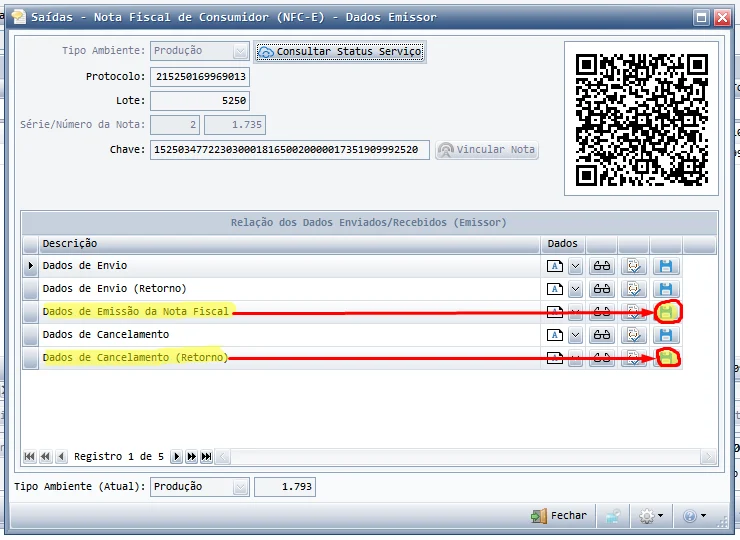Click the Dados column header

coord(563,244)
